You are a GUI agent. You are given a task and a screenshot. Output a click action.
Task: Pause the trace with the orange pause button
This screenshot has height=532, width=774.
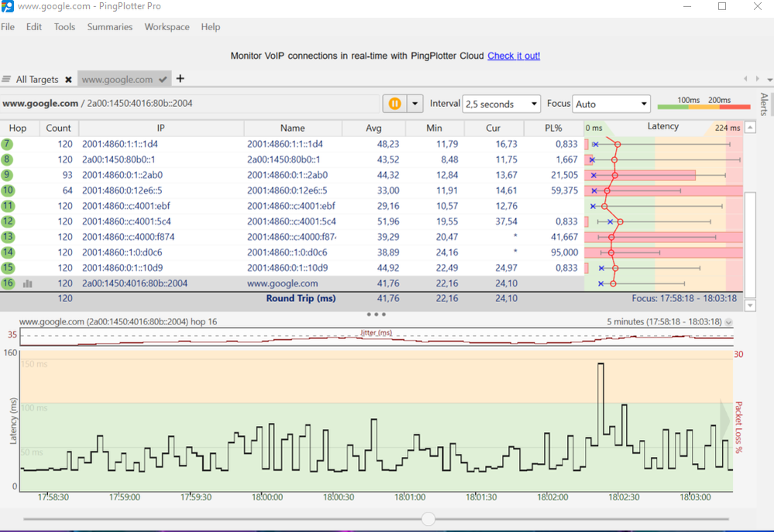394,104
